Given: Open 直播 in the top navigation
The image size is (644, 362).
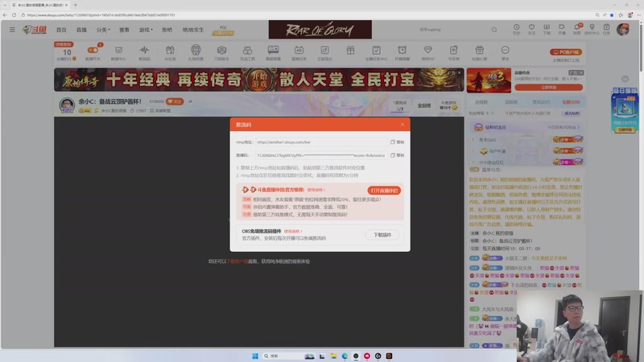Looking at the screenshot, I should click(81, 30).
